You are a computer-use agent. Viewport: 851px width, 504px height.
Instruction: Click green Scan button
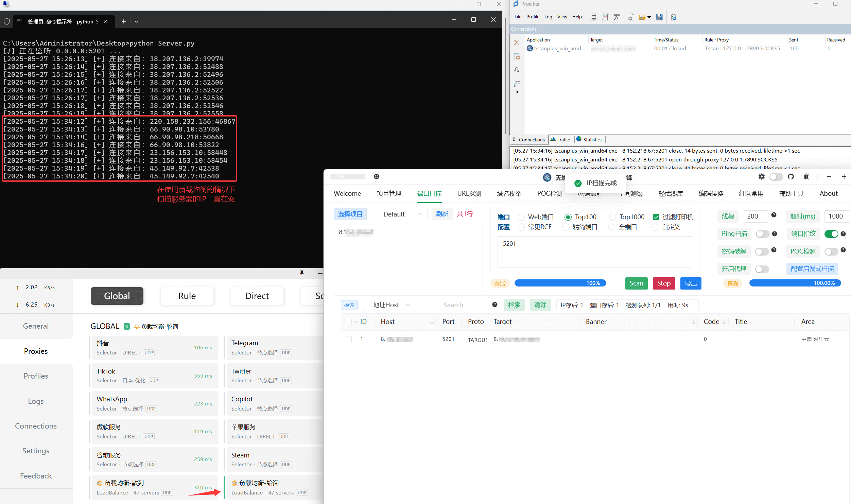636,283
